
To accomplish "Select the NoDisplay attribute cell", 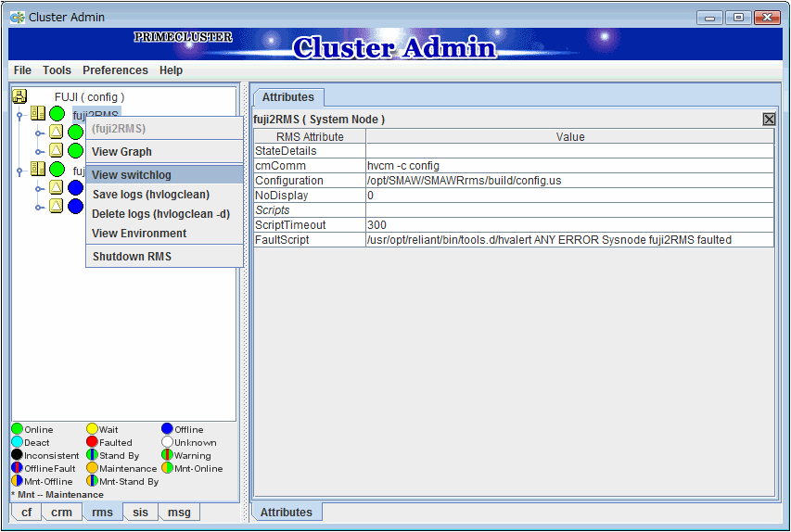I will tap(310, 196).
